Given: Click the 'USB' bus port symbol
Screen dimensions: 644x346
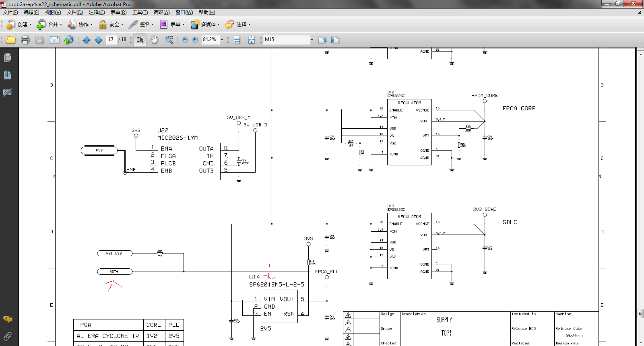Looking at the screenshot, I should pos(99,150).
